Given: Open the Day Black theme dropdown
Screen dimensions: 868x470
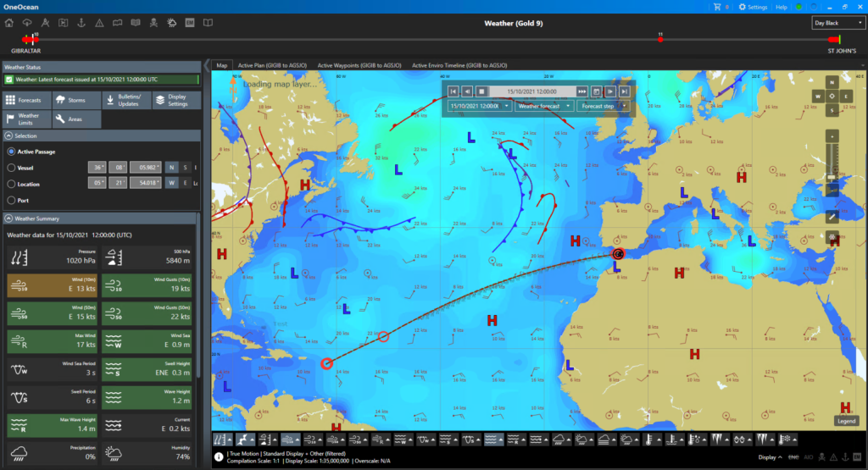Looking at the screenshot, I should (837, 23).
